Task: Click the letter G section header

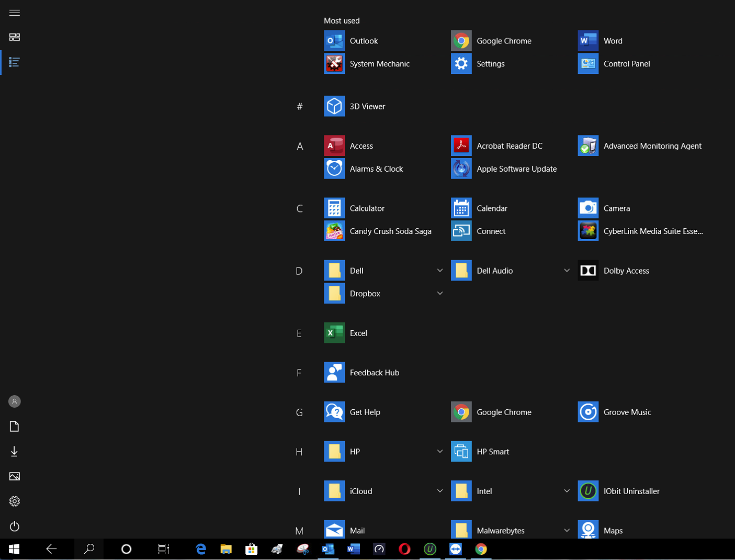Action: 299,412
